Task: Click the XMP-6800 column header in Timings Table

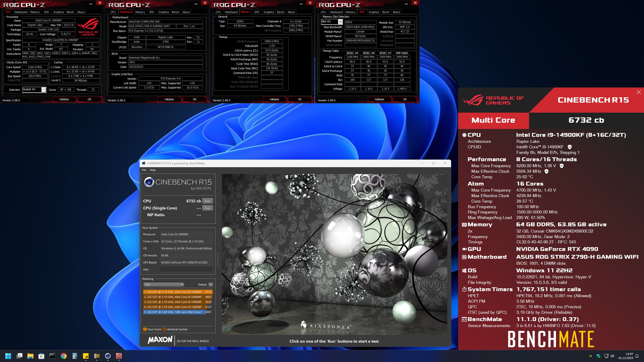Action: [402, 53]
